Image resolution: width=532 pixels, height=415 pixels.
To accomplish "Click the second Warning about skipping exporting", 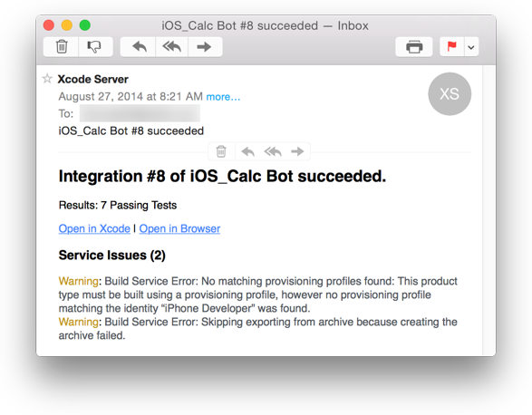I will coord(258,329).
